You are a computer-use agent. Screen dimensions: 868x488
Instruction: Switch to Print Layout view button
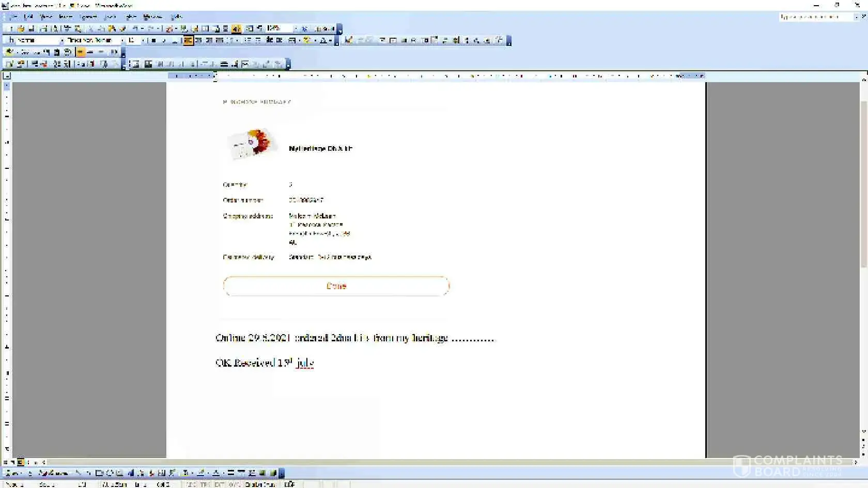point(21,462)
